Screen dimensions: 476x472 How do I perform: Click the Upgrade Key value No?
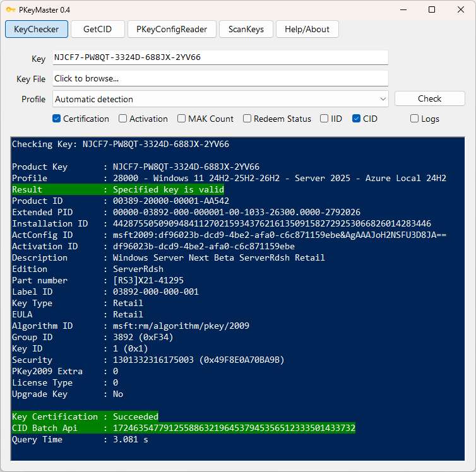[x=118, y=394]
